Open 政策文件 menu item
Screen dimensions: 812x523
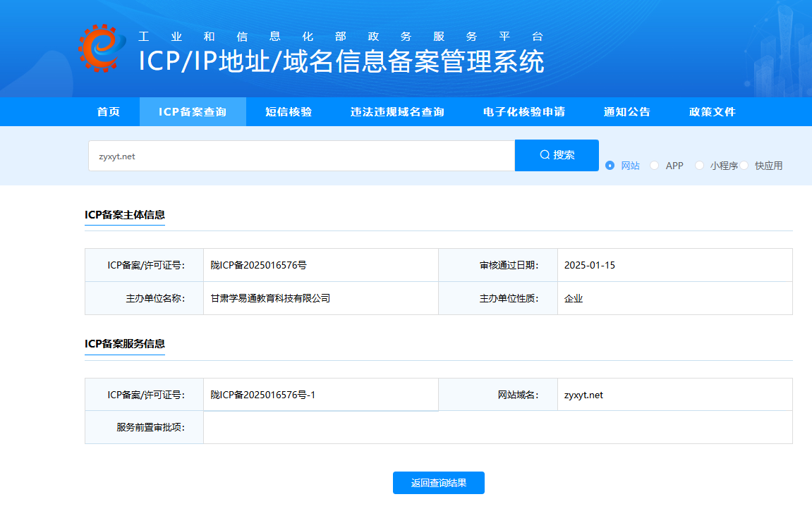point(712,112)
